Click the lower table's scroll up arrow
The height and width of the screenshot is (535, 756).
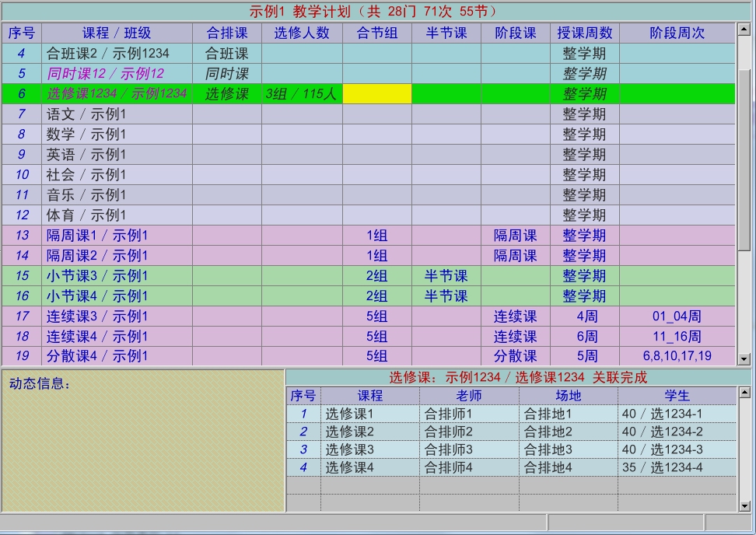pyautogui.click(x=744, y=393)
